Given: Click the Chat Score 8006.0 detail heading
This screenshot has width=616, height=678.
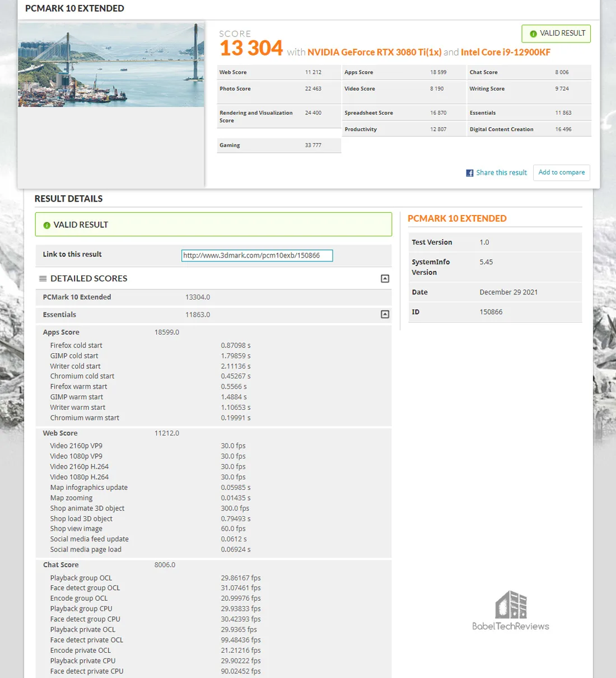Looking at the screenshot, I should (213, 565).
